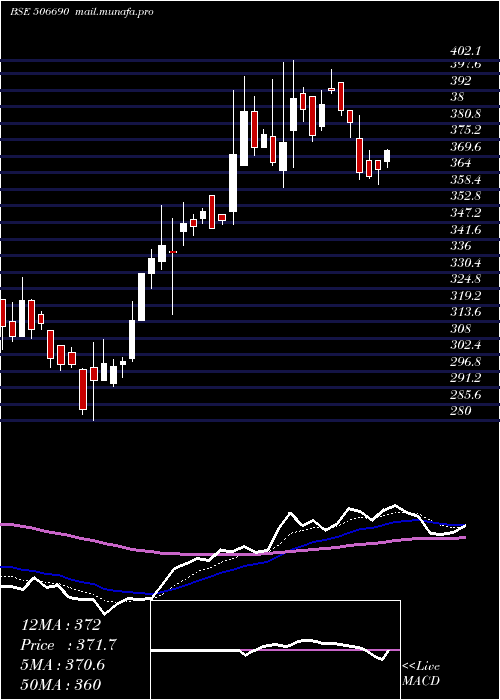Click the 364 price axis label
The height and width of the screenshot is (700, 500).
[x=461, y=163]
